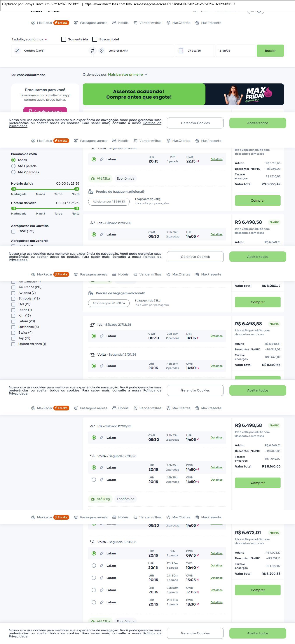Open the 1 adulto, econômica passenger dropdown
Image resolution: width=295 pixels, height=644 pixels.
(x=30, y=40)
